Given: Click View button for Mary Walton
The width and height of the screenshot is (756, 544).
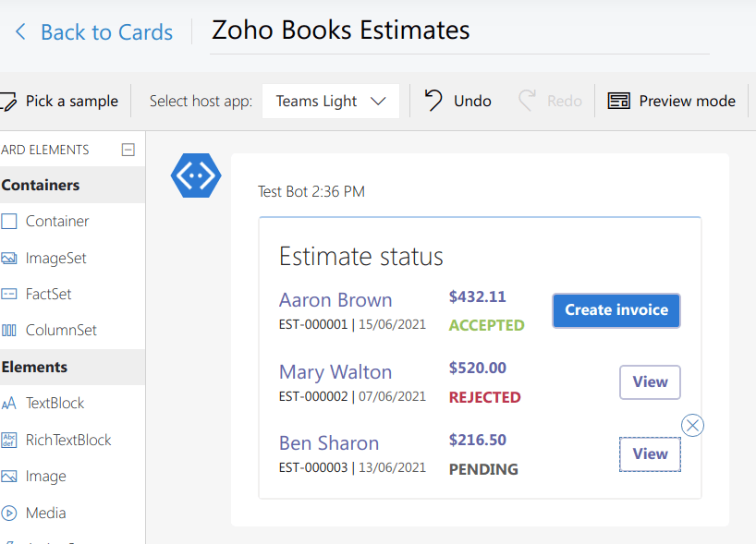Looking at the screenshot, I should tap(650, 382).
